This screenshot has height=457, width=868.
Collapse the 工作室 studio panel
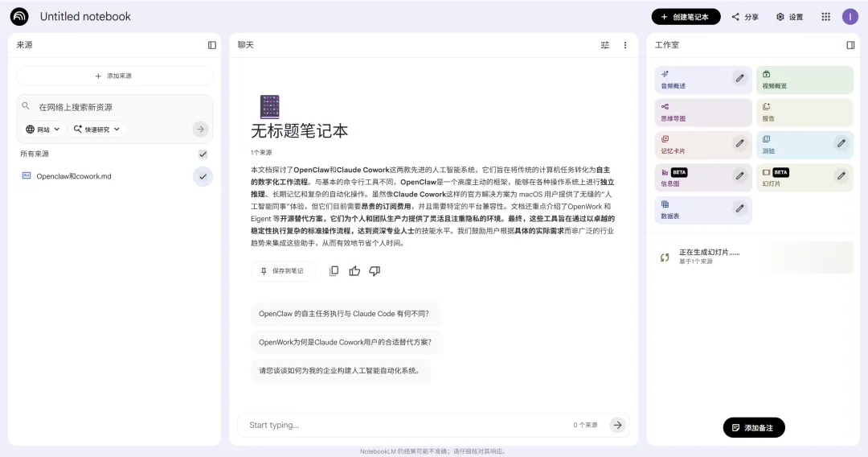click(x=850, y=45)
